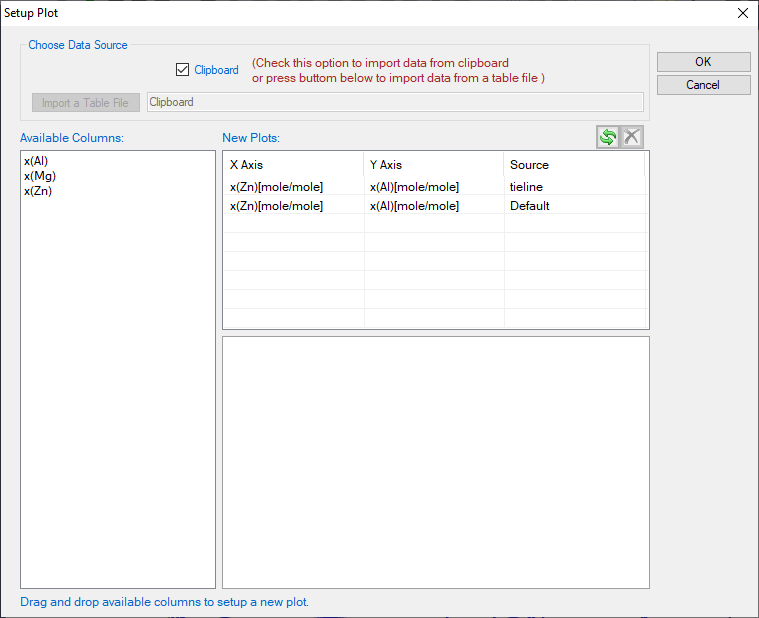Click the Source column header

574,165
